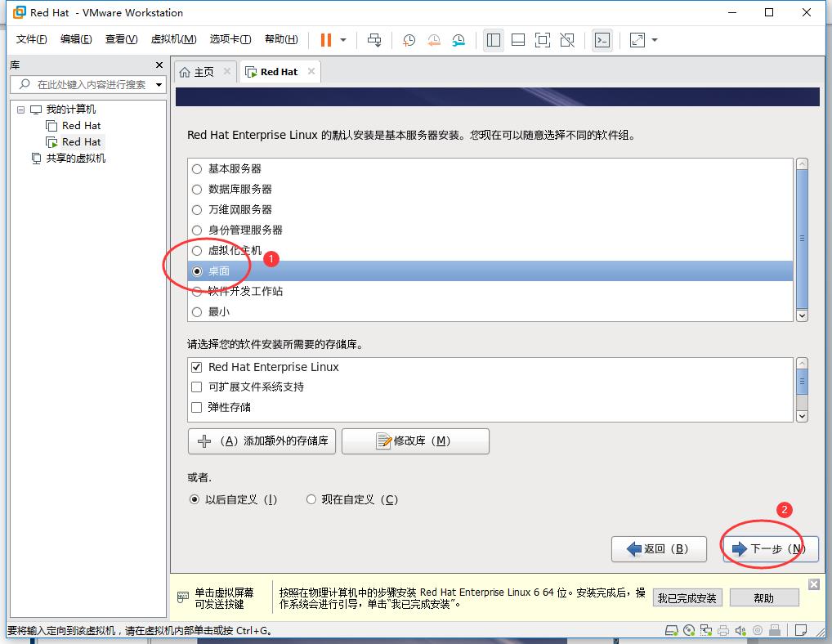
Task: Select 现在自定义 (C) radio option
Action: coord(311,499)
